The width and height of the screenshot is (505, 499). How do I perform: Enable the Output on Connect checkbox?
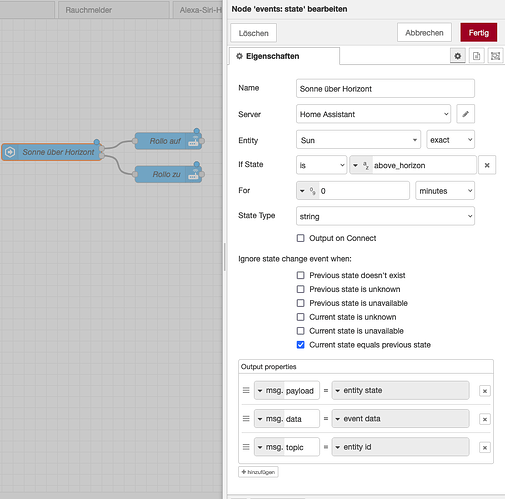pyautogui.click(x=300, y=238)
